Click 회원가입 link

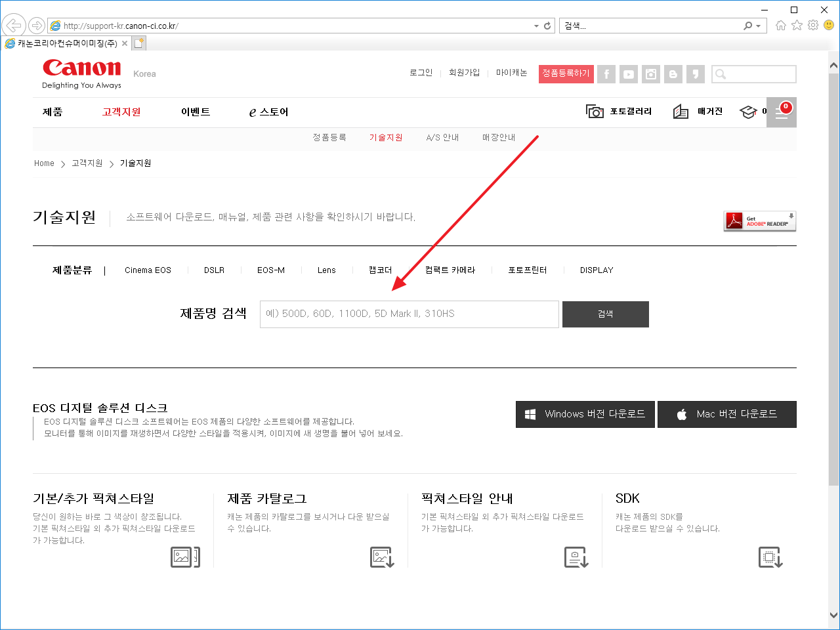tap(465, 73)
